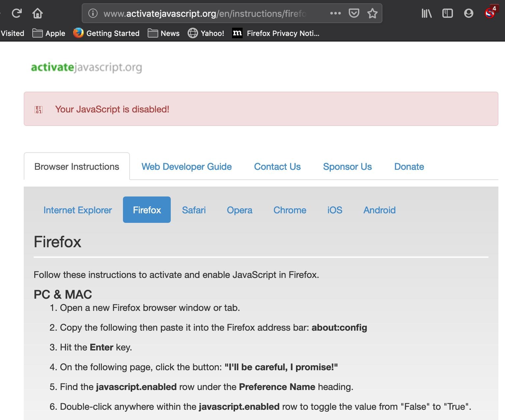Open the Donate tab

(x=409, y=167)
